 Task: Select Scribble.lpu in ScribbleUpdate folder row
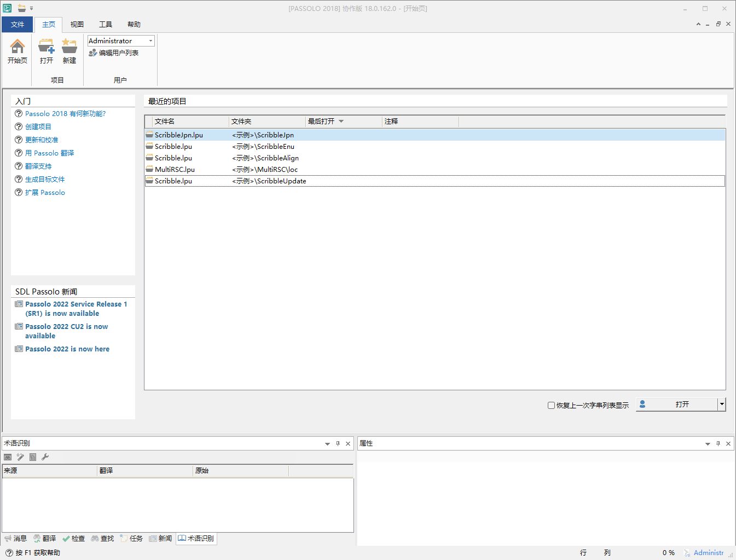(x=435, y=181)
